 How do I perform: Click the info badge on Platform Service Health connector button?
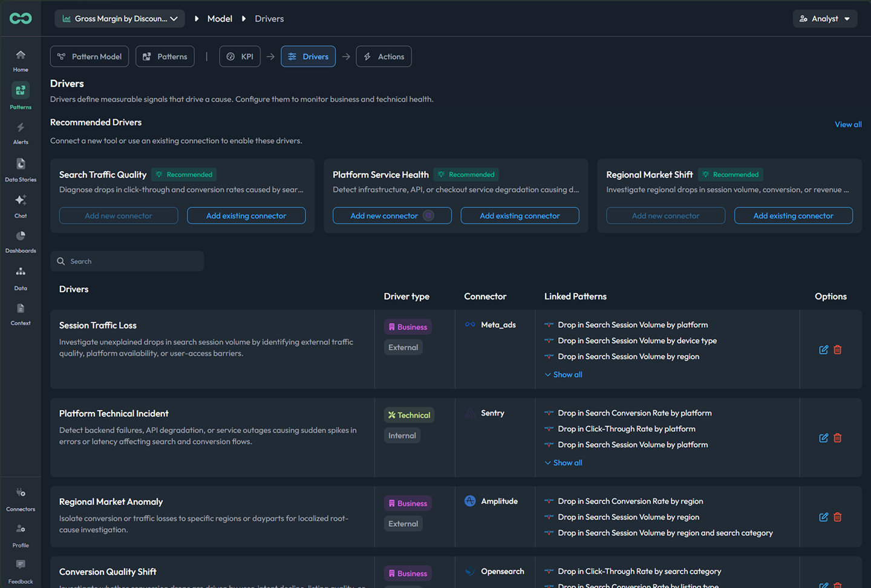428,215
